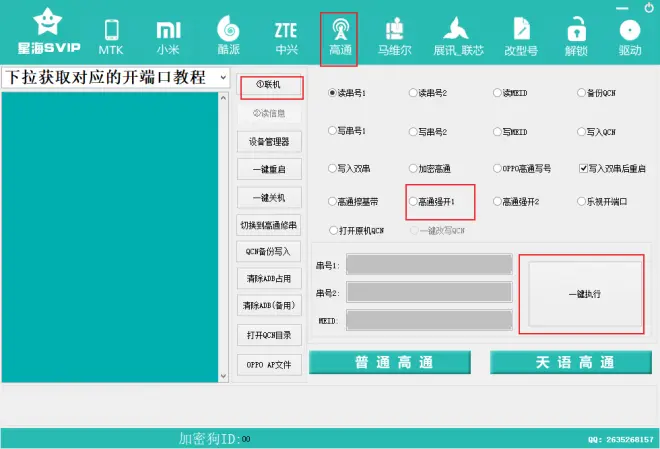Select 写串号2 radio option
The height and width of the screenshot is (449, 660).
(x=428, y=132)
